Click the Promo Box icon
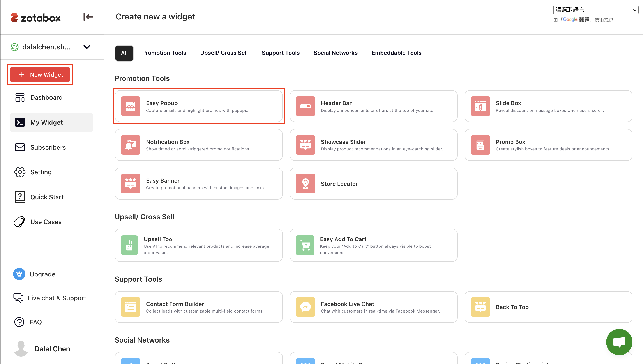This screenshot has height=364, width=643. 480,145
